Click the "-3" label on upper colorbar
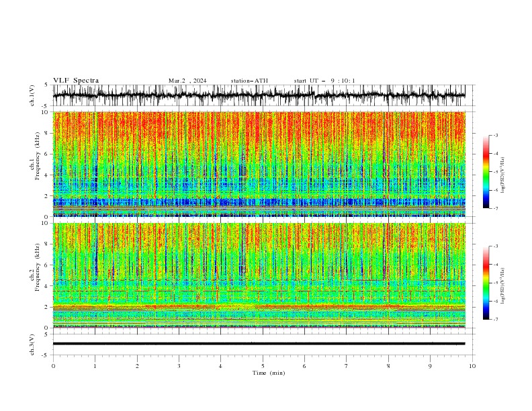This screenshot has width=532, height=411. 495,135
